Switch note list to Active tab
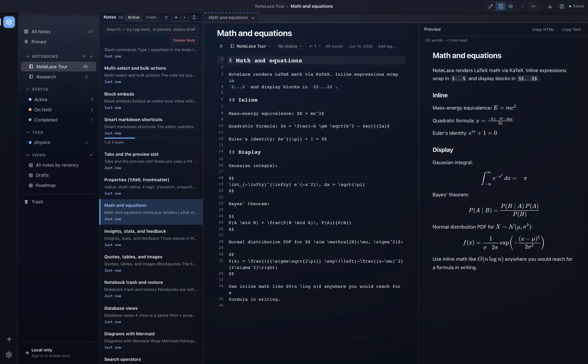Screen dimensions: 588x364 [134, 17]
